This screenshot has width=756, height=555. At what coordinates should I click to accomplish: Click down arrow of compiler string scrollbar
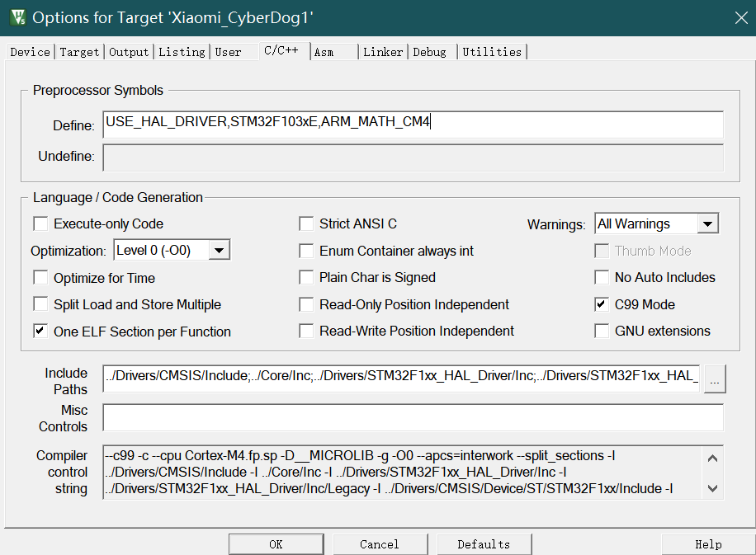(x=712, y=488)
